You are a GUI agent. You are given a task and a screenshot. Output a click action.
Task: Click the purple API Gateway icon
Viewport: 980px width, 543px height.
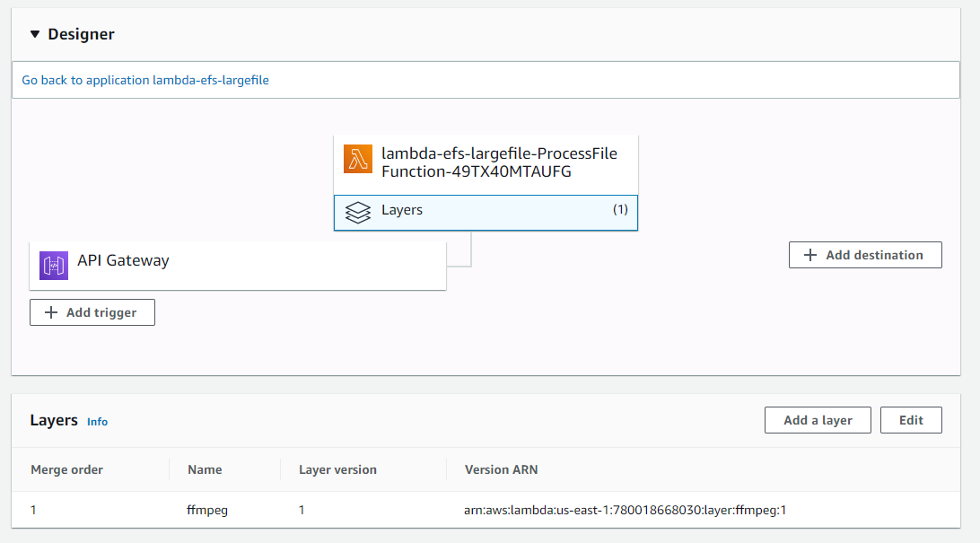[53, 260]
